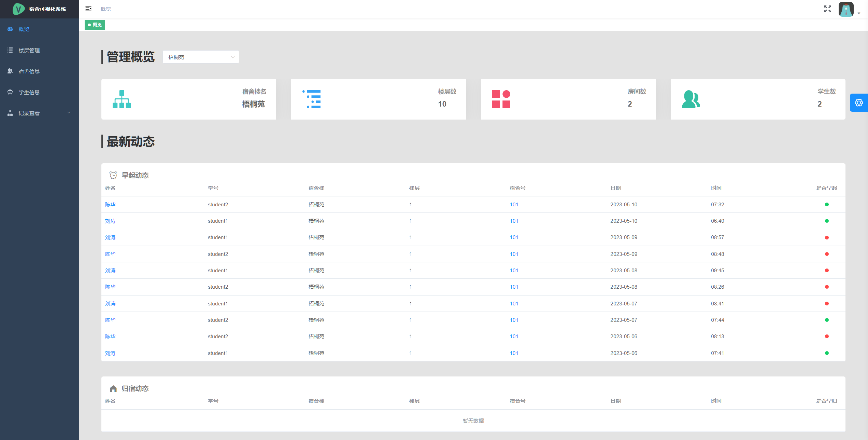Toggle fullscreen mode icon
This screenshot has height=440, width=868.
(x=827, y=9)
